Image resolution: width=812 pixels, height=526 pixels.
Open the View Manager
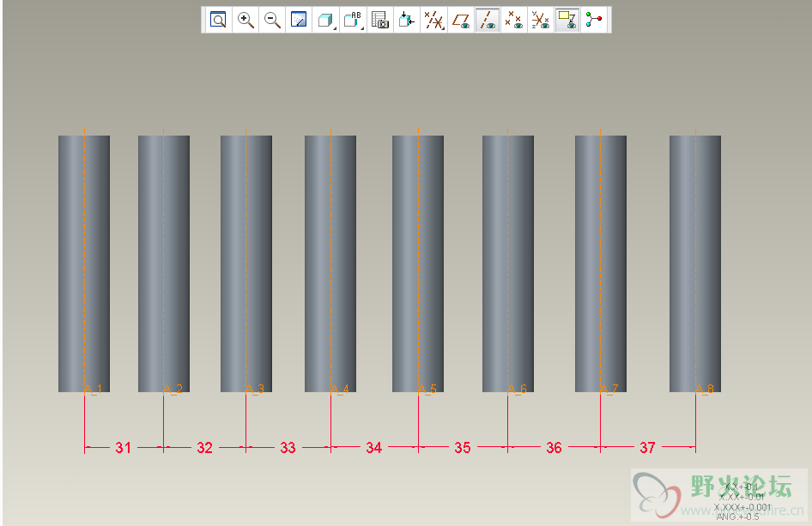380,20
